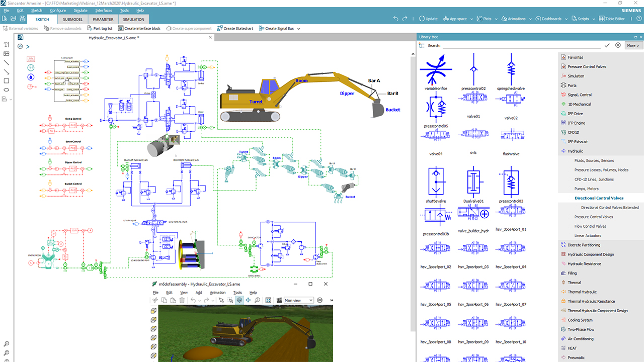Select the Text tool in the sketch toolbar
This screenshot has width=644, height=362.
tap(6, 45)
